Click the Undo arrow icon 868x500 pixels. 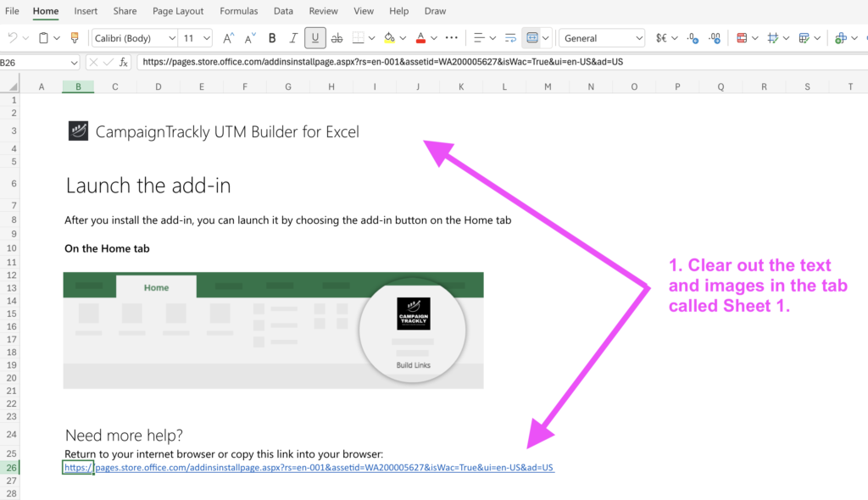(x=12, y=37)
